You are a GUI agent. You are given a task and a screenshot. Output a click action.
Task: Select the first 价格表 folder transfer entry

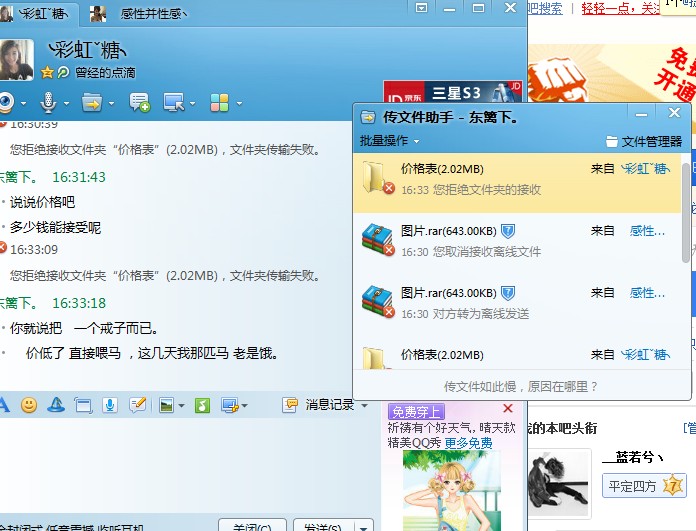click(x=520, y=178)
